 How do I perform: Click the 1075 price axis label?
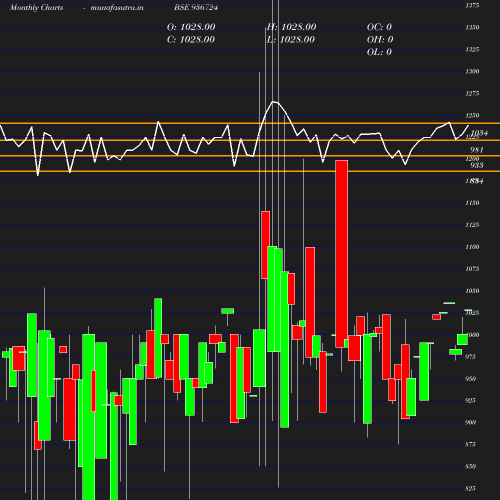(x=472, y=269)
